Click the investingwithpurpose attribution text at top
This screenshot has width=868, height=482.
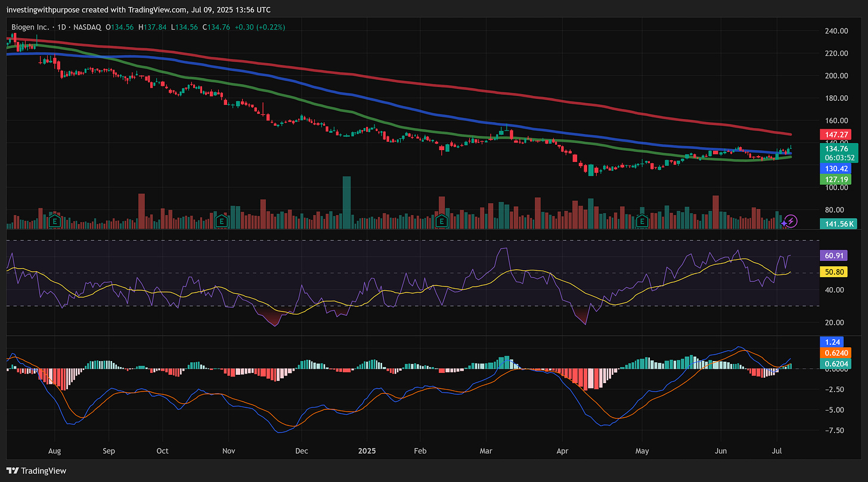point(138,10)
